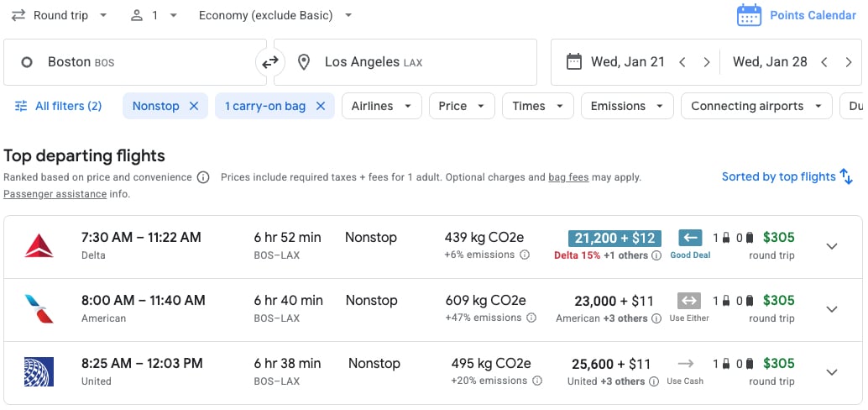This screenshot has height=410, width=868.
Task: Open the Round trip dropdown
Action: click(x=60, y=15)
